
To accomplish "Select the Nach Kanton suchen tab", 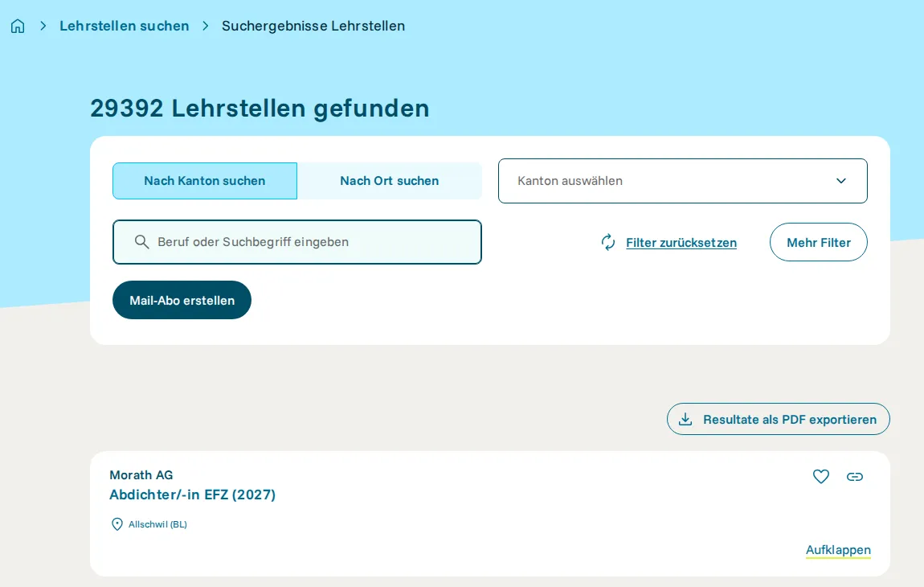I will (x=204, y=181).
